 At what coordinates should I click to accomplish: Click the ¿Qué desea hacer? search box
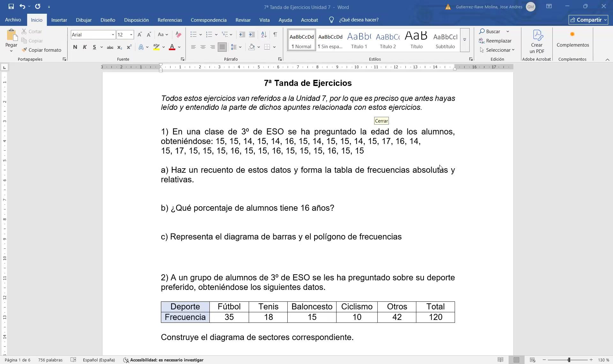click(x=359, y=20)
